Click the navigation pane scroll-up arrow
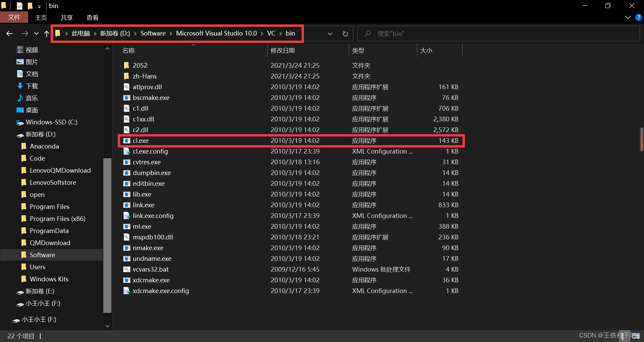 click(107, 49)
